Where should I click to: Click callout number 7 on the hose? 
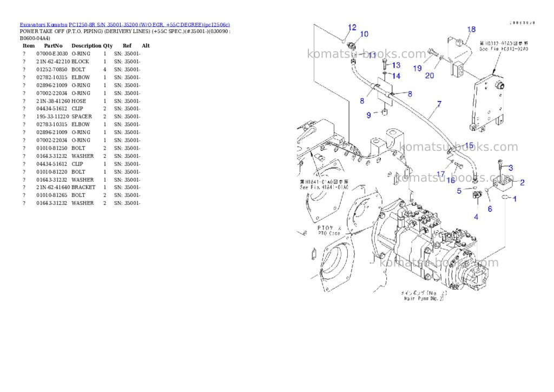[x=439, y=104]
